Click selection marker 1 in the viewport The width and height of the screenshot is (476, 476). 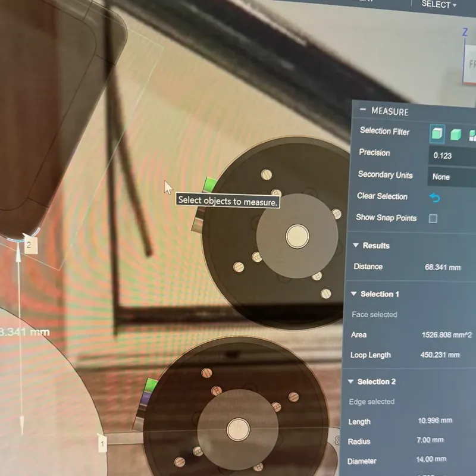click(x=102, y=444)
